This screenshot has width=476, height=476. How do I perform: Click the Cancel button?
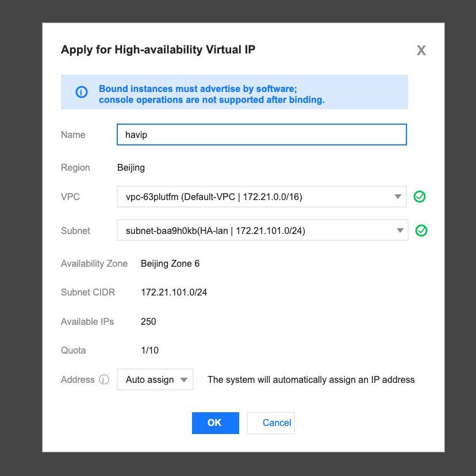[x=271, y=423]
